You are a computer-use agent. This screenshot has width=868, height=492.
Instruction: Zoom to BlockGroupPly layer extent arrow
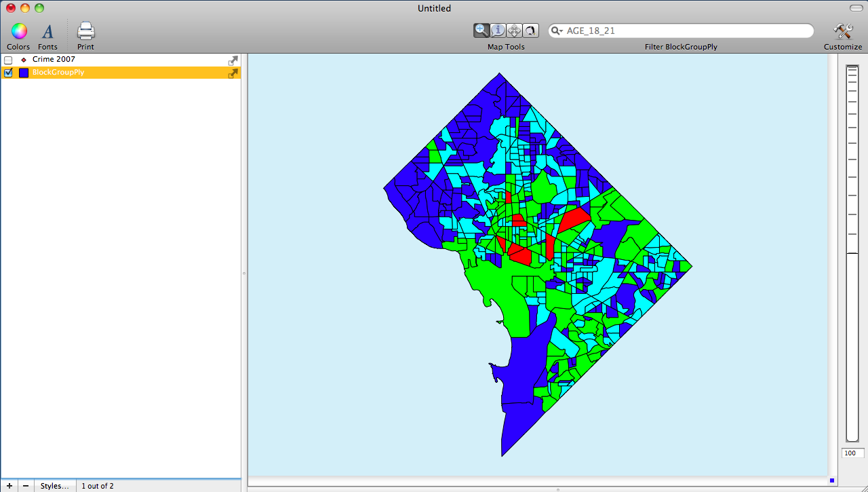233,73
